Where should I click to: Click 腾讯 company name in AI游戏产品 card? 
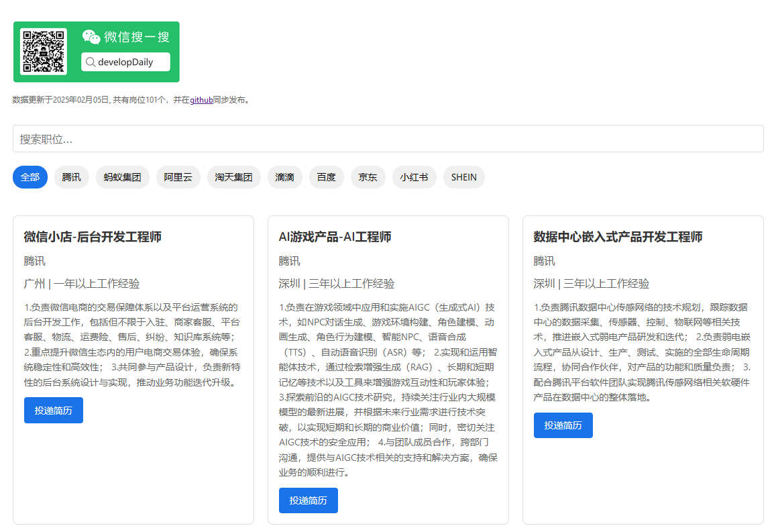290,261
